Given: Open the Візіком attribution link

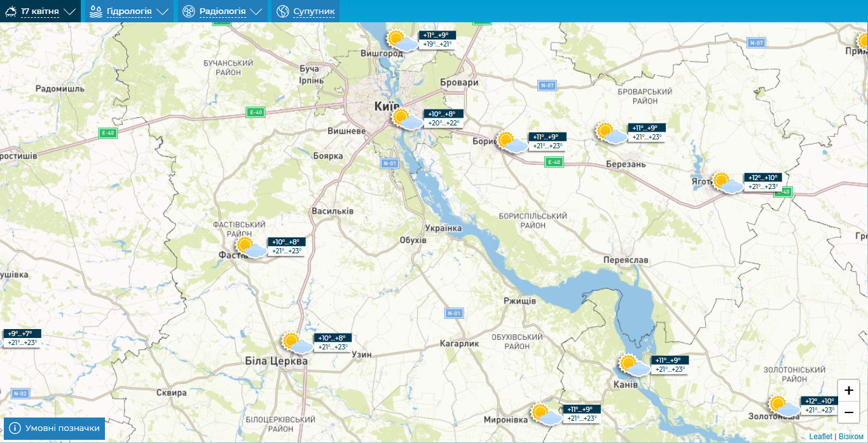Looking at the screenshot, I should pyautogui.click(x=851, y=437).
